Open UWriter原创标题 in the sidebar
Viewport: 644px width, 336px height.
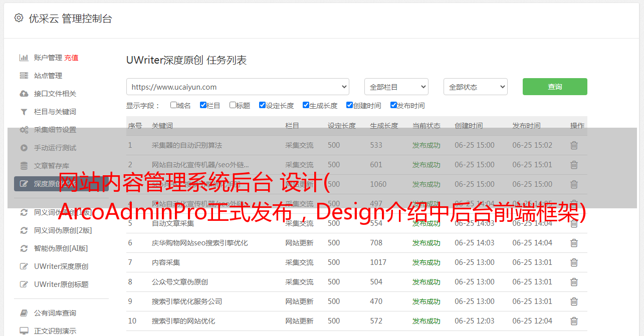click(61, 284)
